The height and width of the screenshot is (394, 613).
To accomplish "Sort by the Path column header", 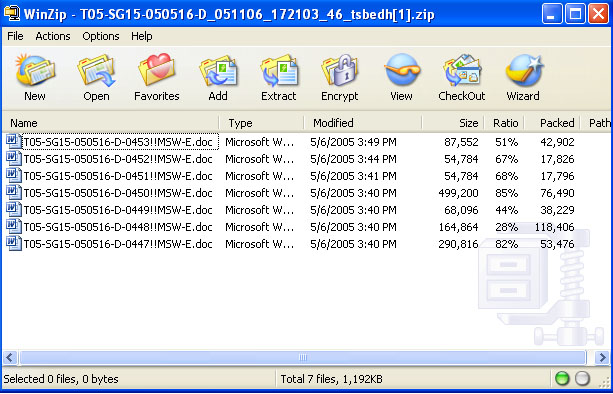I will point(597,123).
